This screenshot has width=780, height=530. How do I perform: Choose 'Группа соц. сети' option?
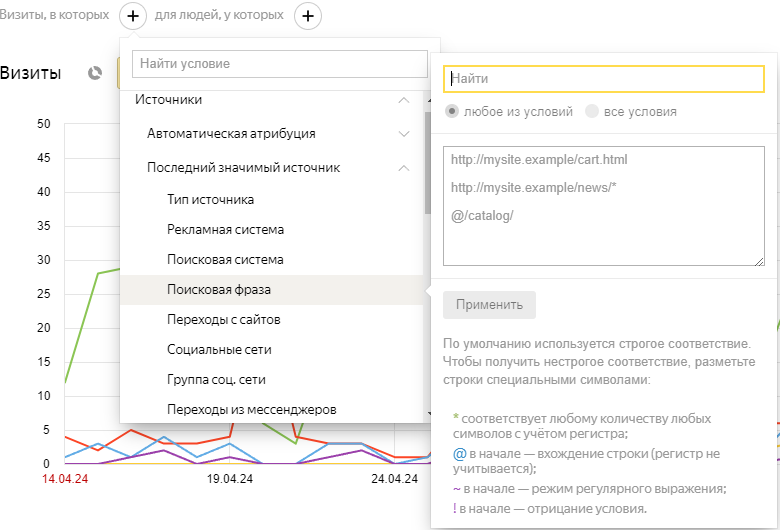(x=216, y=380)
